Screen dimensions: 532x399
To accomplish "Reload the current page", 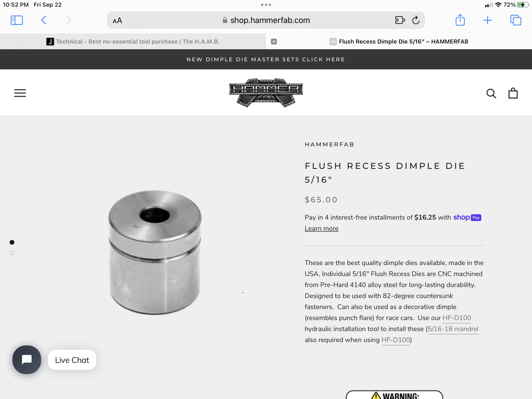I will pos(416,20).
